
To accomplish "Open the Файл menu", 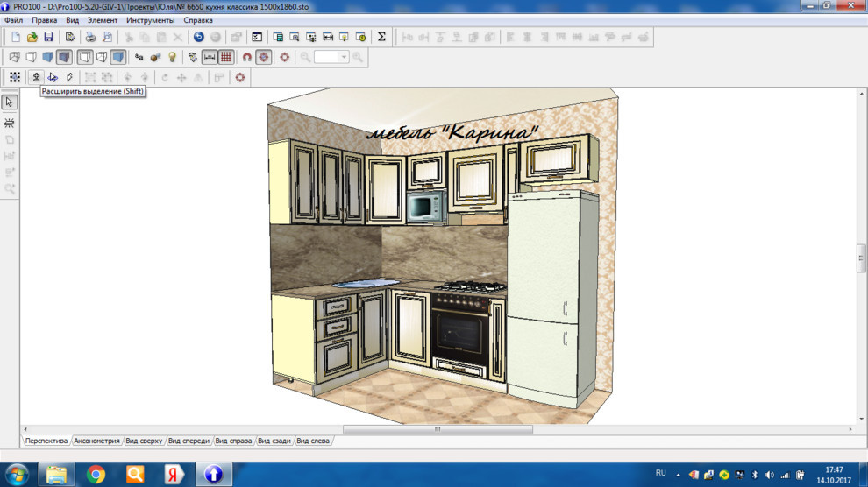I will pyautogui.click(x=13, y=20).
